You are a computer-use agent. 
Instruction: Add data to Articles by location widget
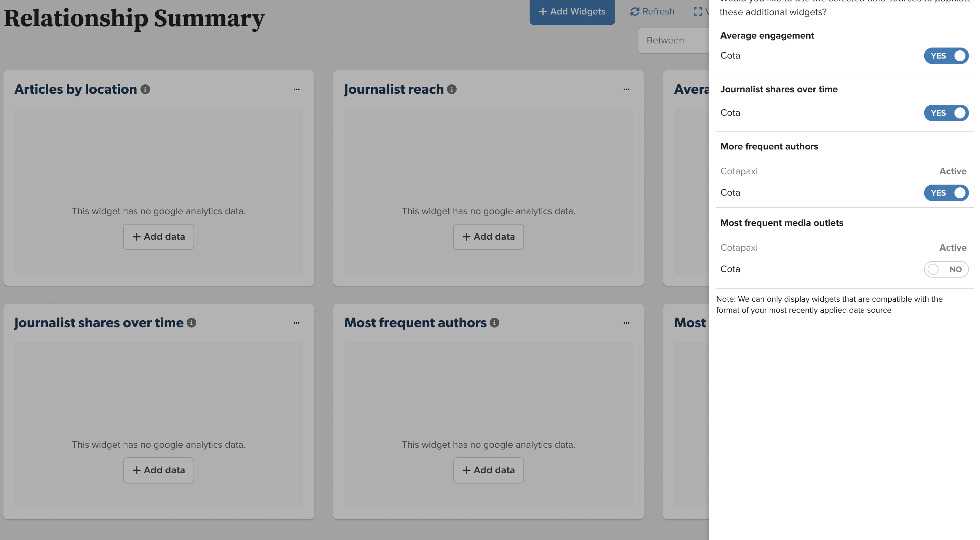click(159, 237)
